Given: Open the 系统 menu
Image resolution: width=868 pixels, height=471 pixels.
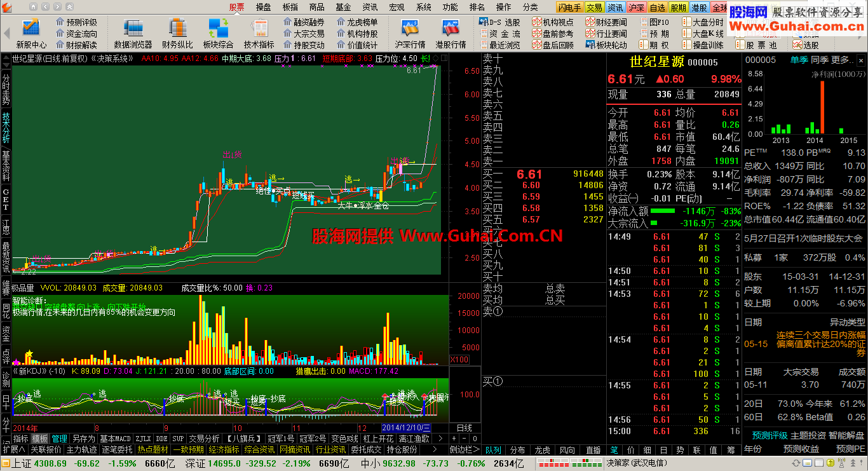Looking at the screenshot, I should pyautogui.click(x=424, y=7).
